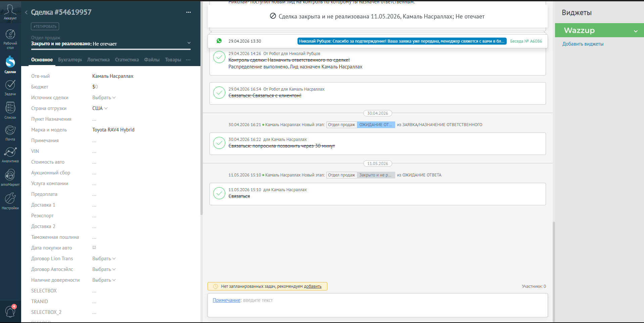Toggle completed task check at 14:26
The image size is (644, 323).
pos(219,57)
